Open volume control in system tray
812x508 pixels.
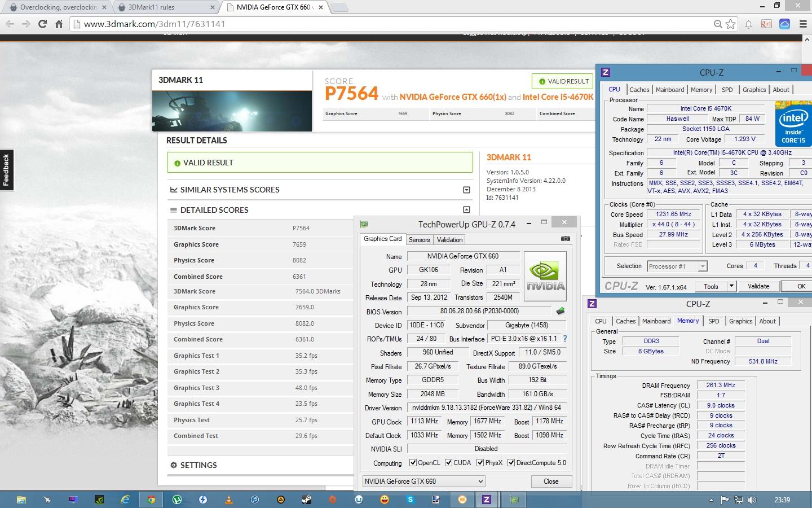coord(752,500)
